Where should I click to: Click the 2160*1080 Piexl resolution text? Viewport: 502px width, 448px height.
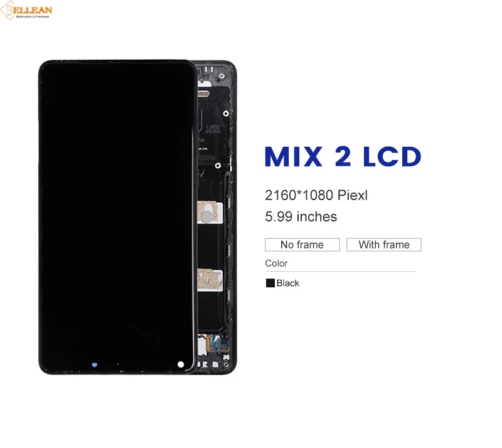coord(316,195)
